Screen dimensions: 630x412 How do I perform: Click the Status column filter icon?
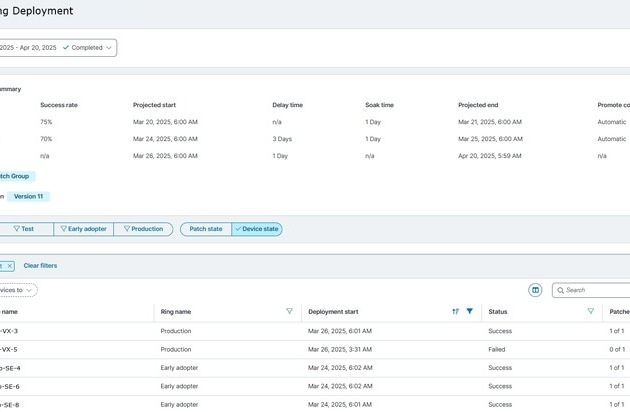[591, 311]
